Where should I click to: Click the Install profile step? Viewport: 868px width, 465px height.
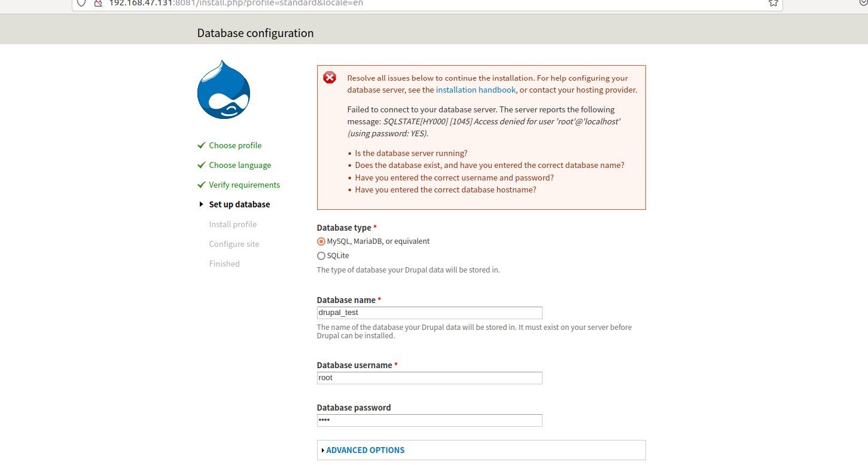coord(233,224)
